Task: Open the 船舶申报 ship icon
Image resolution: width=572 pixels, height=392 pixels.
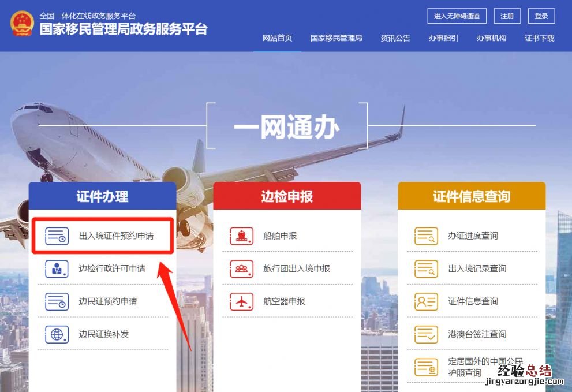Action: [x=241, y=236]
